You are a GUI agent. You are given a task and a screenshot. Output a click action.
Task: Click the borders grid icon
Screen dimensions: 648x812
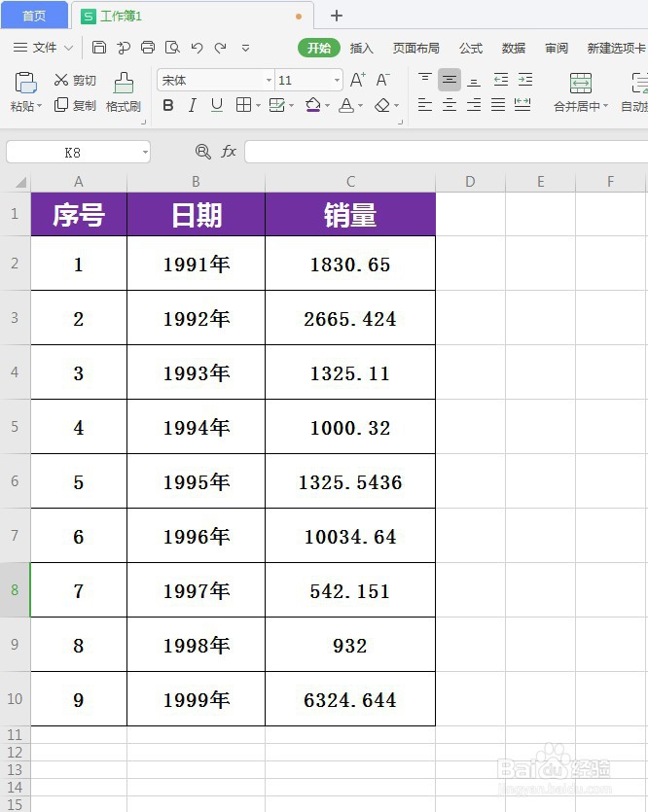point(243,105)
